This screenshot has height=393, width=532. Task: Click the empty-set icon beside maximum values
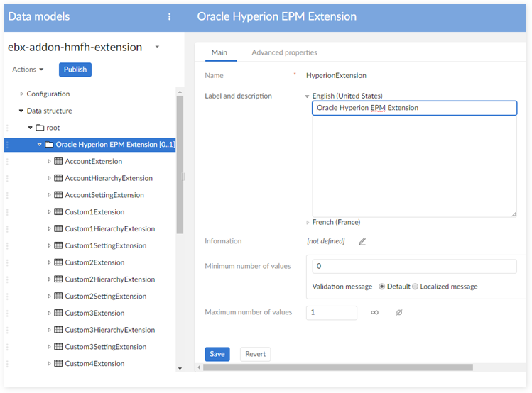pos(399,312)
